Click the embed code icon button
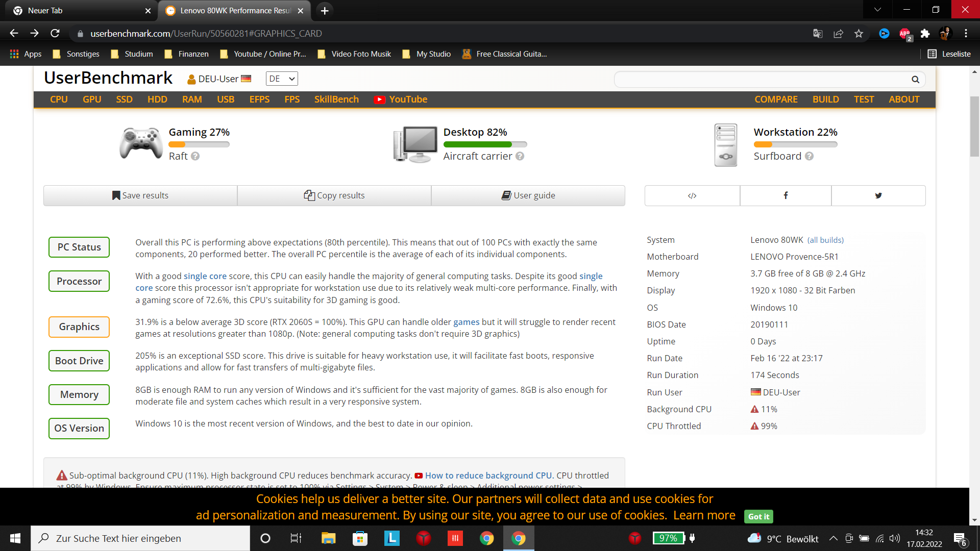The height and width of the screenshot is (551, 980). [692, 195]
